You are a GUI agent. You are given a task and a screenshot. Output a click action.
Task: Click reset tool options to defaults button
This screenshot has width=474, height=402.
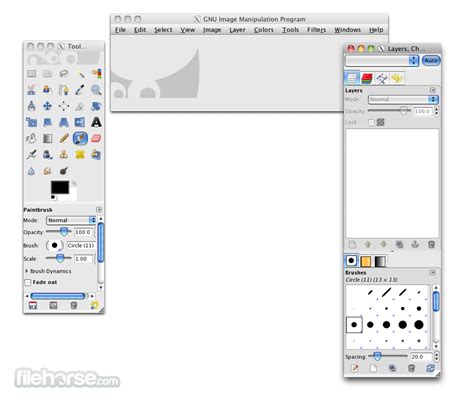coord(95,305)
